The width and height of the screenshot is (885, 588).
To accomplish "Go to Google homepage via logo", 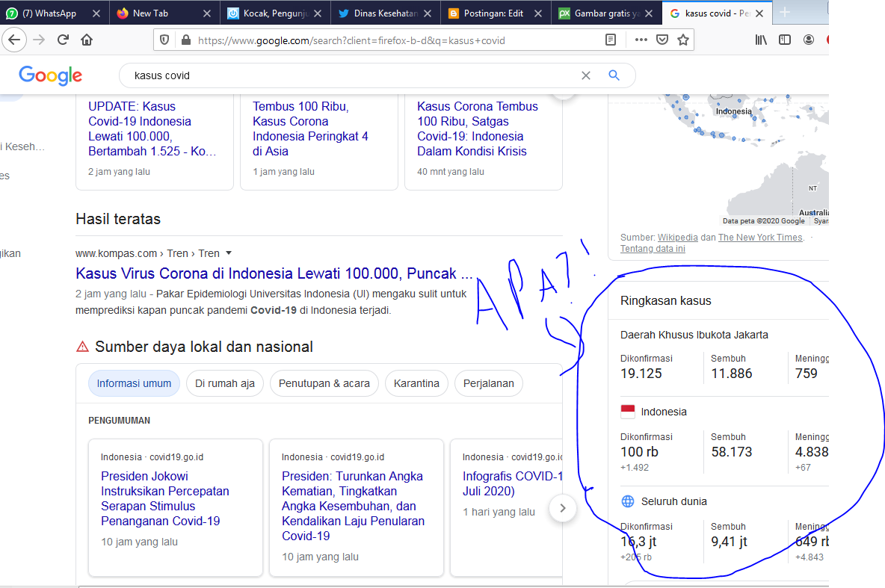I will click(x=50, y=75).
